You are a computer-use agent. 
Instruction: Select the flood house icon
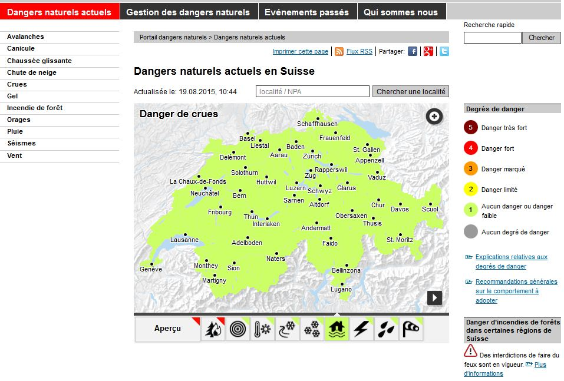337,329
